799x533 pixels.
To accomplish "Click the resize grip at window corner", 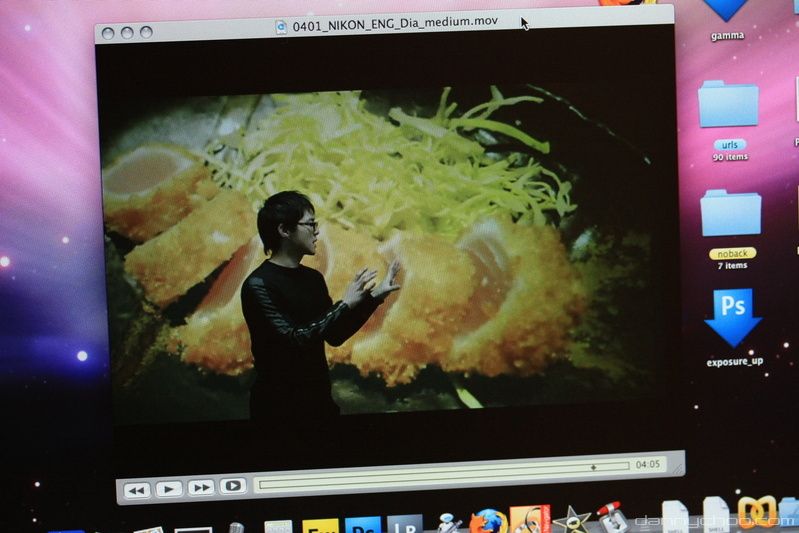I will tap(677, 462).
